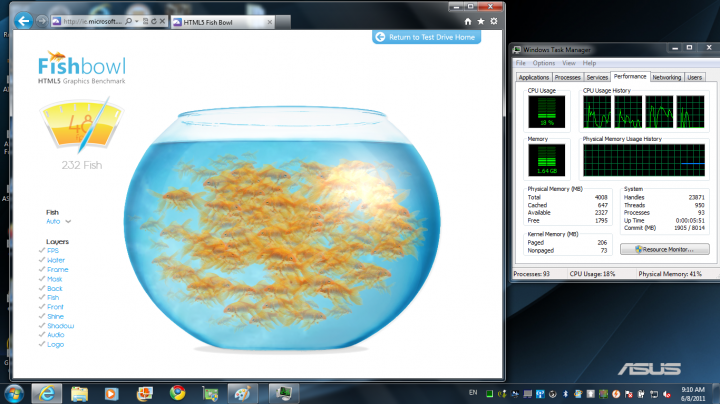Open the Fish count Auto dropdown
The image size is (720, 404).
tap(59, 221)
